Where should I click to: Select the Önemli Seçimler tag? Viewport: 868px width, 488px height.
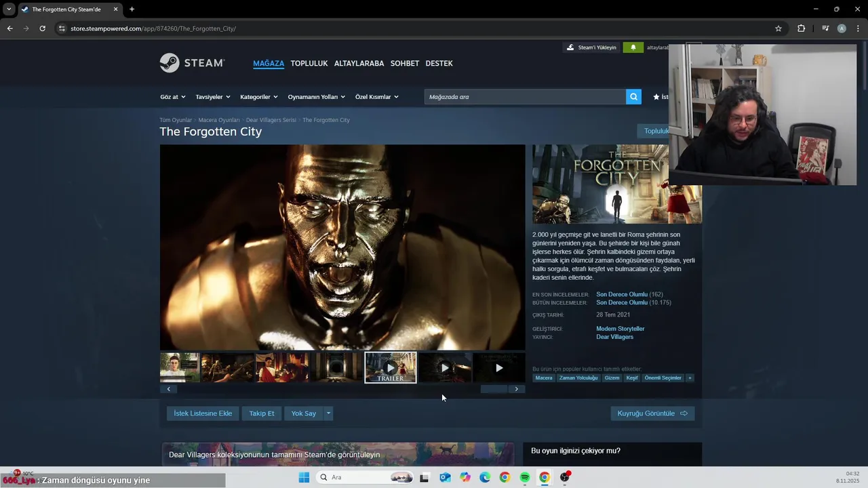[x=663, y=378]
